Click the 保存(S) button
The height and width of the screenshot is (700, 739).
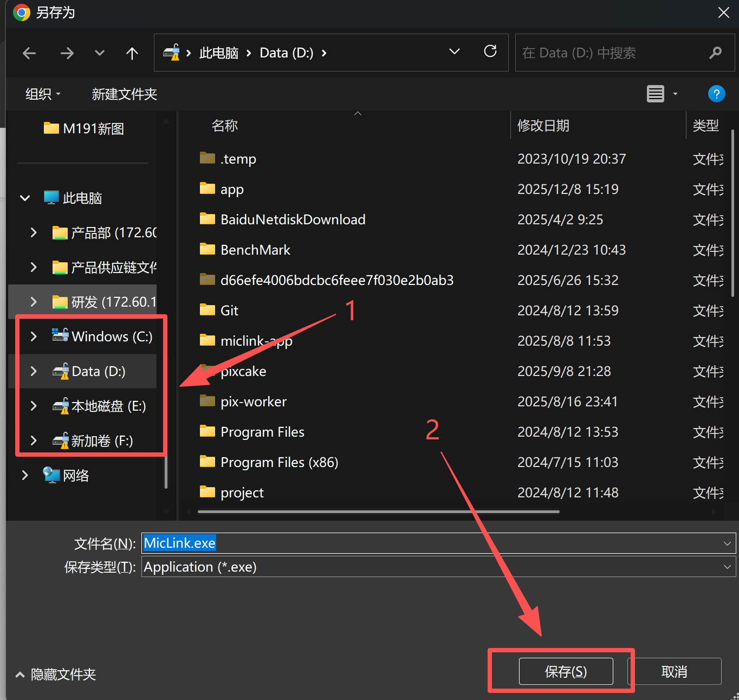(x=566, y=672)
